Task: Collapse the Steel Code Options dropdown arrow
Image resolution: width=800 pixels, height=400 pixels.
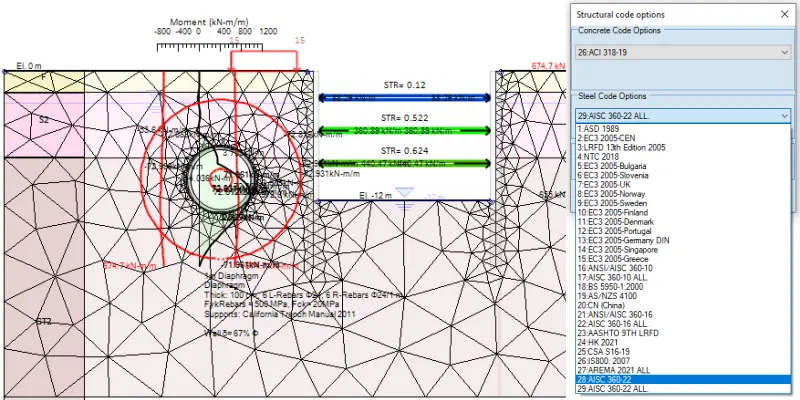Action: tap(785, 116)
